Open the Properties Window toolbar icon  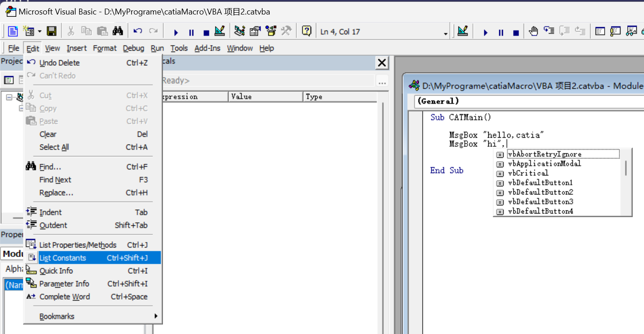(255, 31)
